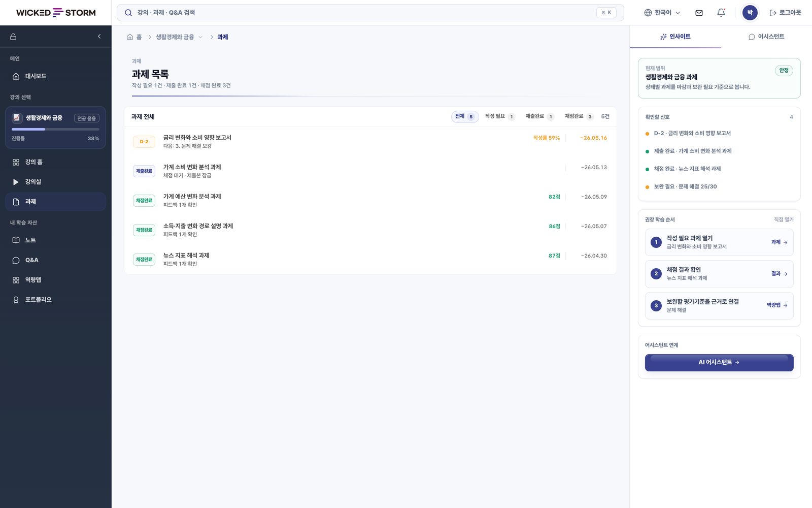Click the search magnifier icon
This screenshot has height=508, width=812.
point(128,13)
